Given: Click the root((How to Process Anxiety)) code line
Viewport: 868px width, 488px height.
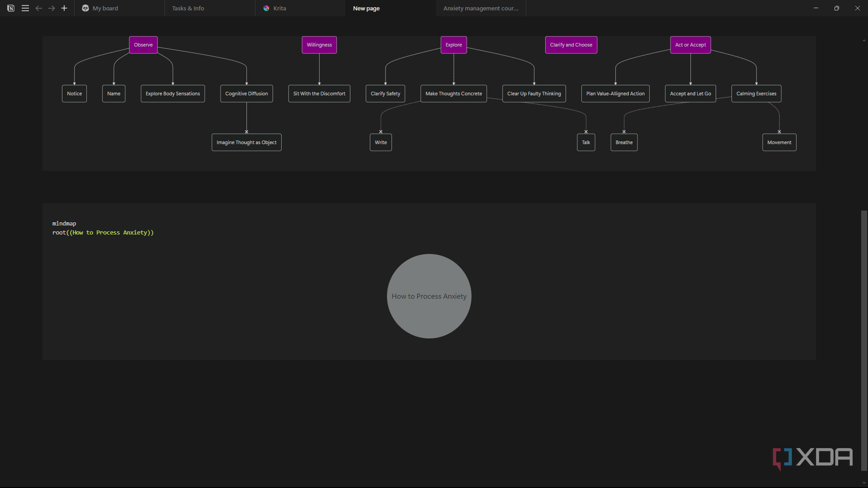Looking at the screenshot, I should click(103, 232).
